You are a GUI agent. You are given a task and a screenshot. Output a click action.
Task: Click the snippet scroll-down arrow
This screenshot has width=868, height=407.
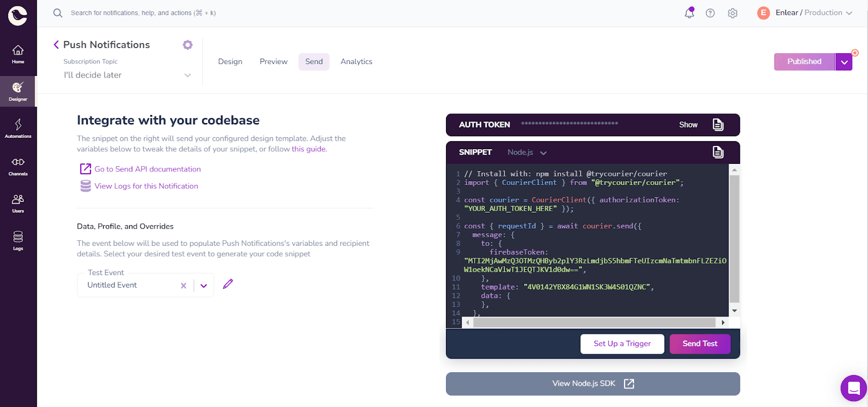tap(735, 311)
